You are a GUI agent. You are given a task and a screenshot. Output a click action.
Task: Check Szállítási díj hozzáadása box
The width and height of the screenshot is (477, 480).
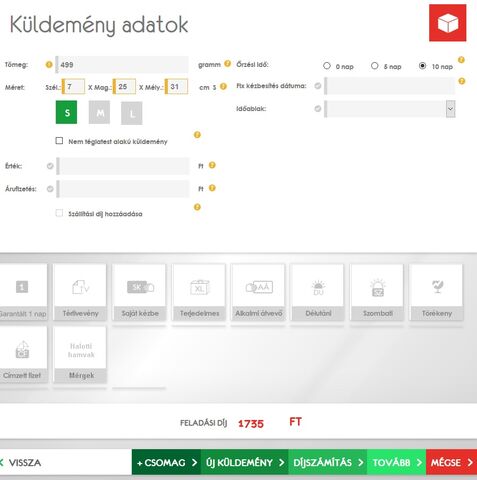point(59,213)
